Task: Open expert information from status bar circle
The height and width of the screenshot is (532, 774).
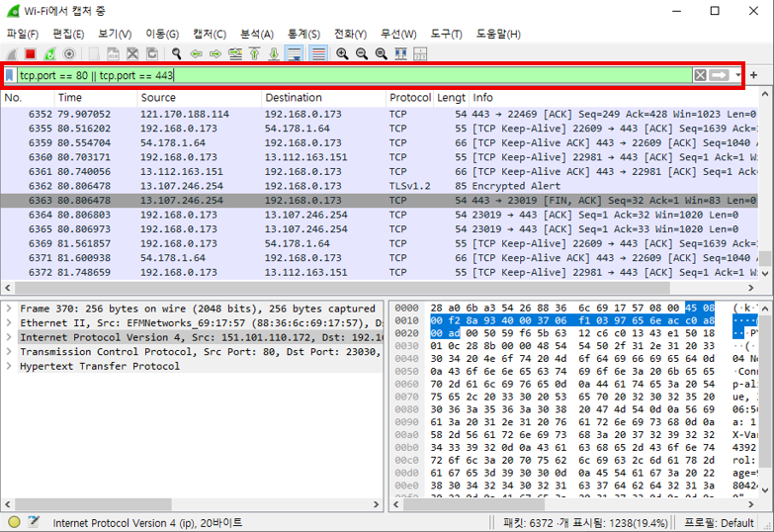Action: coord(14,522)
